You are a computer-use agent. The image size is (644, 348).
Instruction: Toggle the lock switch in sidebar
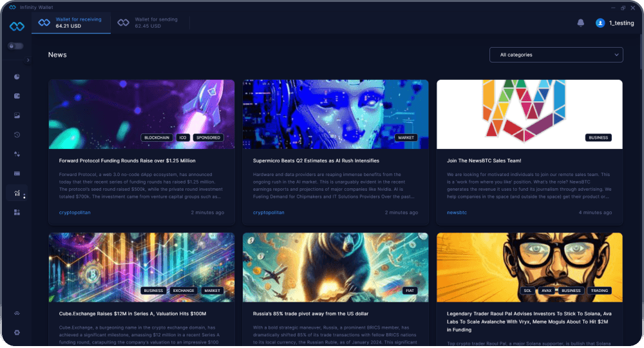[15, 46]
